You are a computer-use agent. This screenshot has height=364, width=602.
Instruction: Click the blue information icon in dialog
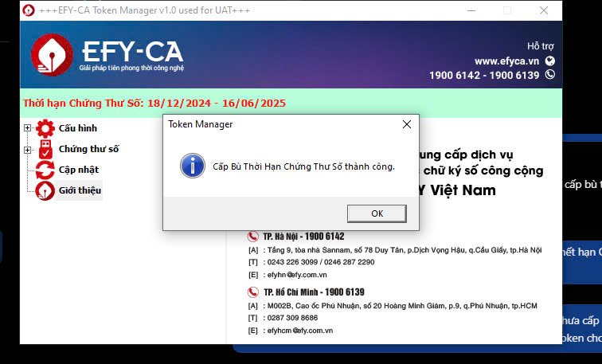[x=193, y=166]
